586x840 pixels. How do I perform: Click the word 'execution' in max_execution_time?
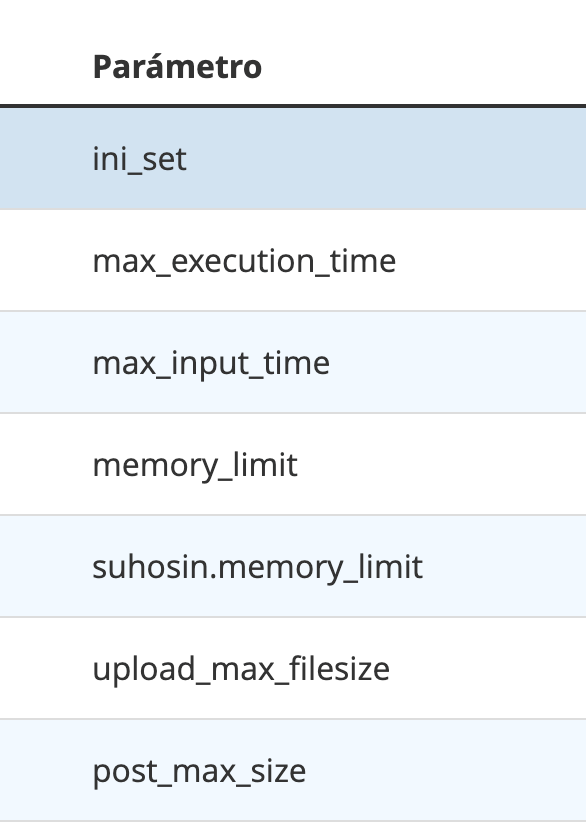[243, 261]
